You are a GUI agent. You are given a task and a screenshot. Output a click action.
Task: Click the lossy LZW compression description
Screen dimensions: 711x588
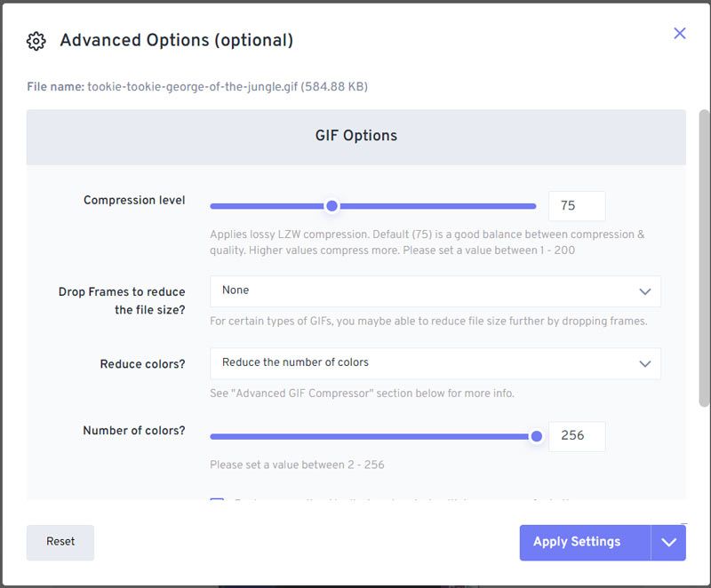coord(427,242)
